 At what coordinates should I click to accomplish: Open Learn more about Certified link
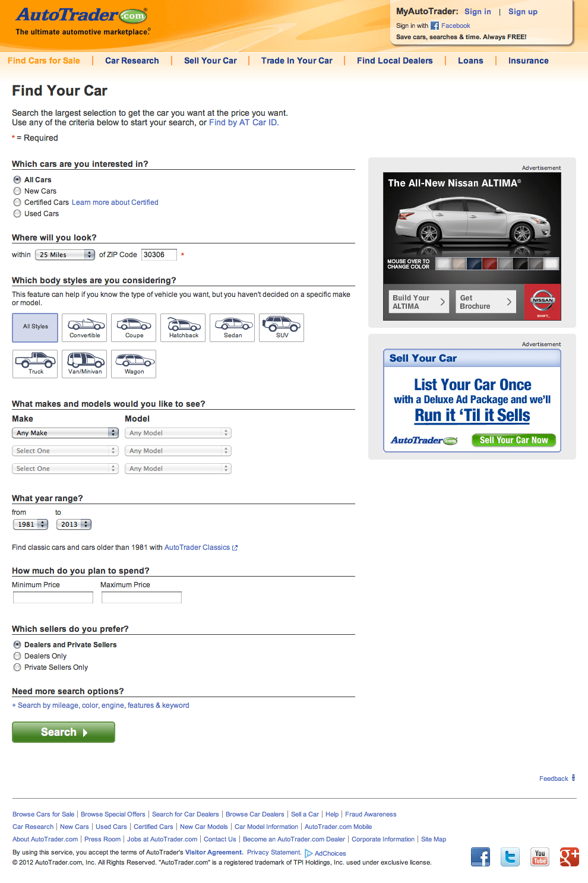[x=115, y=202]
